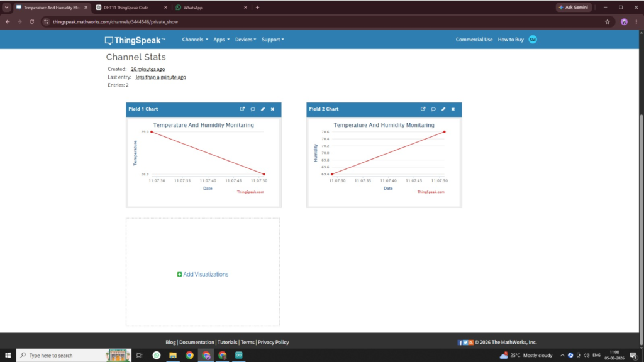Open Documentation link in footer

point(197,343)
